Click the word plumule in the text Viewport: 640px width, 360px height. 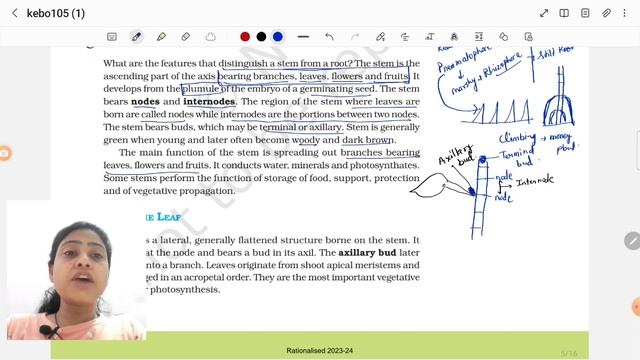pos(201,89)
